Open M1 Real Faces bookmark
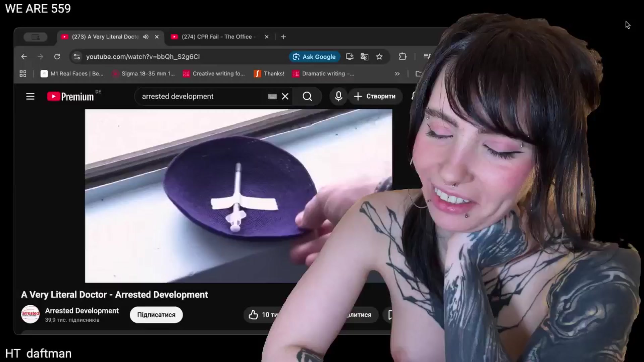This screenshot has width=644, height=362. point(72,74)
